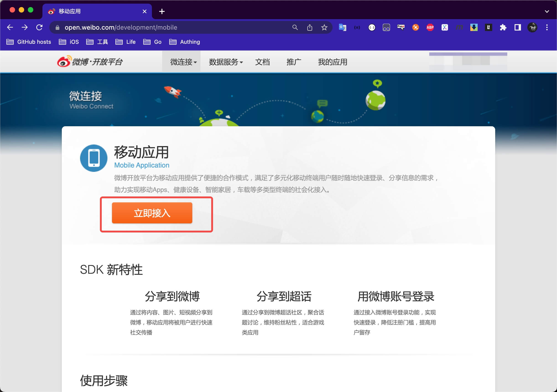Viewport: 557px width, 392px height.
Task: Click the address bar URL field
Action: point(170,27)
